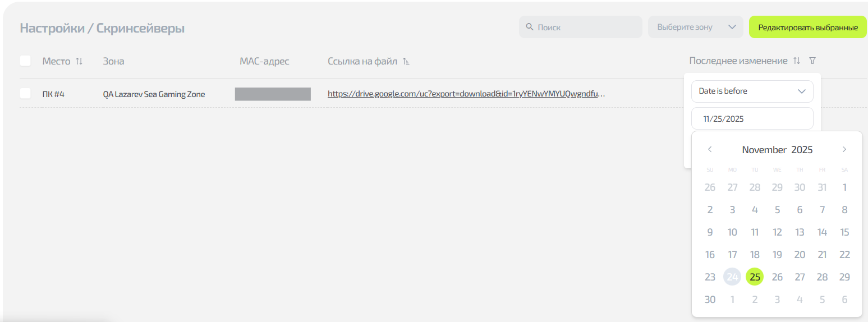This screenshot has width=868, height=322.
Task: Go to previous month in calendar
Action: [x=710, y=149]
